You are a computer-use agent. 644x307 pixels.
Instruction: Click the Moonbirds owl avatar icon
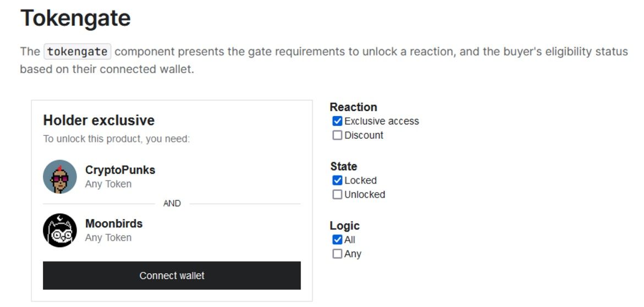point(60,230)
